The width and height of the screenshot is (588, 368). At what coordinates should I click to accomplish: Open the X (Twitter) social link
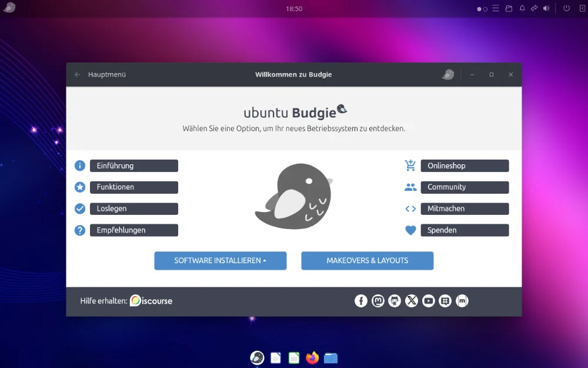point(412,301)
